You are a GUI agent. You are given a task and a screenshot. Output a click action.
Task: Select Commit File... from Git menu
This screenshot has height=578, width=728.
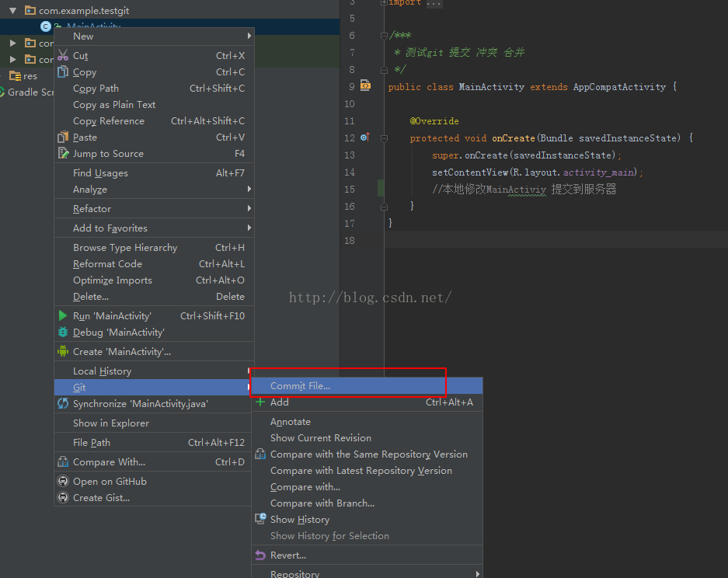pos(300,386)
